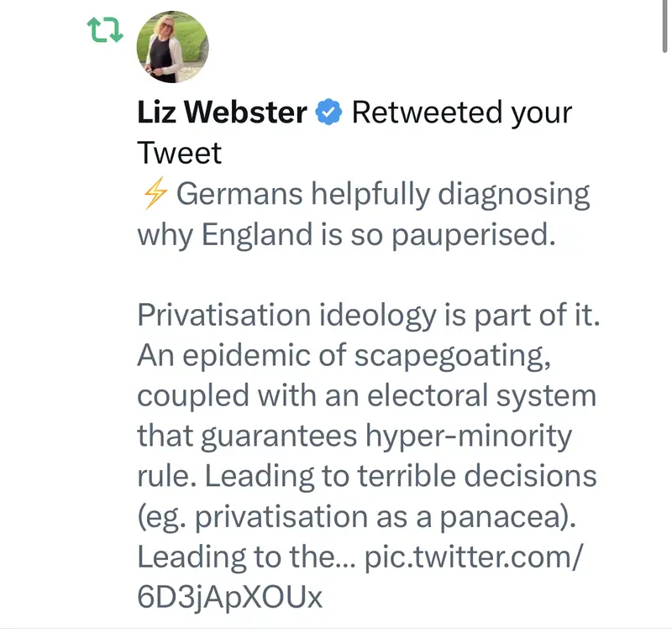Viewport: 672px width, 643px height.
Task: Click "that guarantees hyper-minority" line
Action: pos(354,436)
